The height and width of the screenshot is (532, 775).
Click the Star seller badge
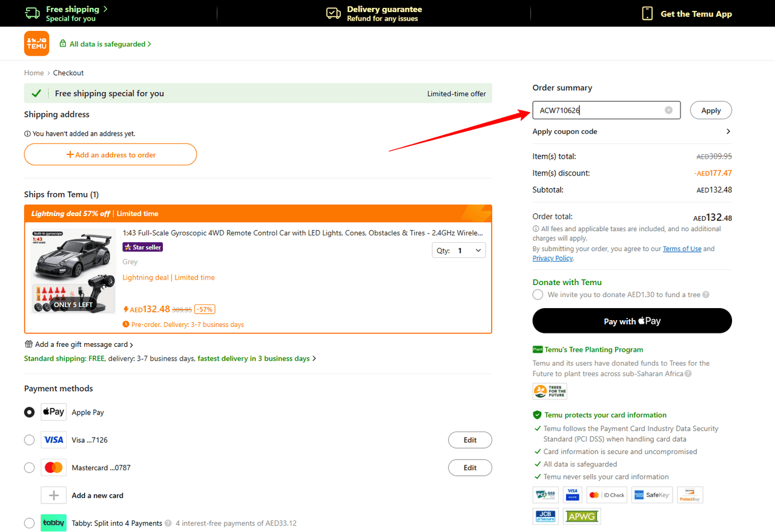click(143, 247)
